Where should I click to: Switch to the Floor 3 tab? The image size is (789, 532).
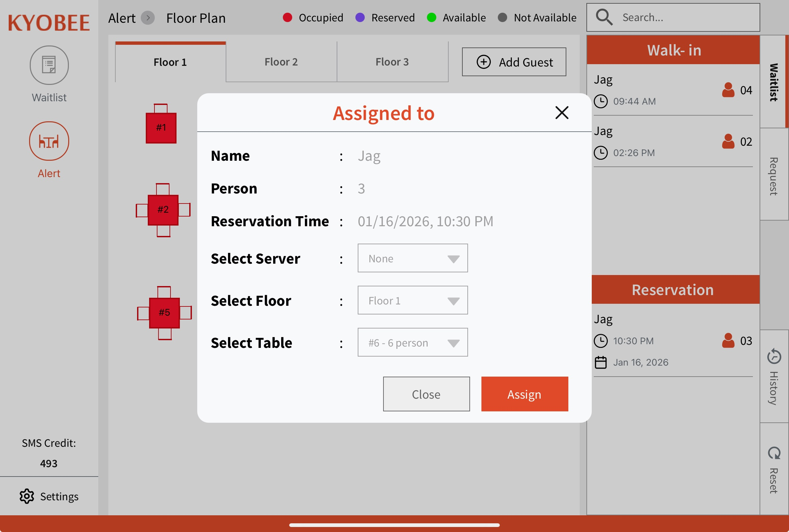(x=392, y=62)
